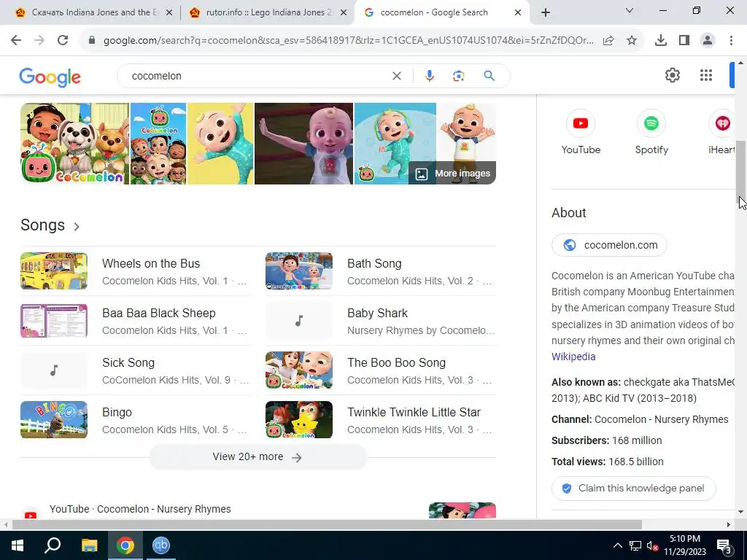Screen dimensions: 747x560
Task: Click the taskbar clock showing 5:10 PM
Action: click(685, 545)
